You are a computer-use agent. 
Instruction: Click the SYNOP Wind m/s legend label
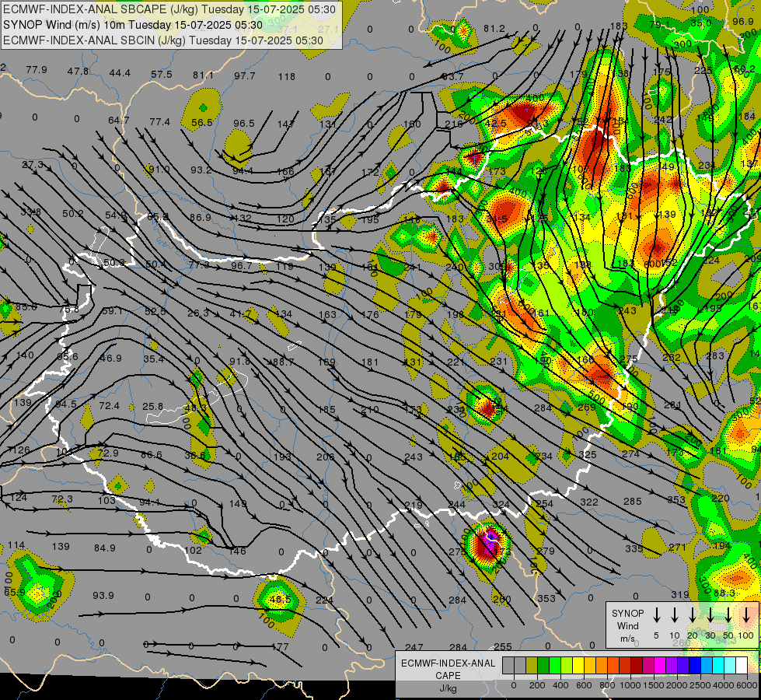pyautogui.click(x=627, y=625)
